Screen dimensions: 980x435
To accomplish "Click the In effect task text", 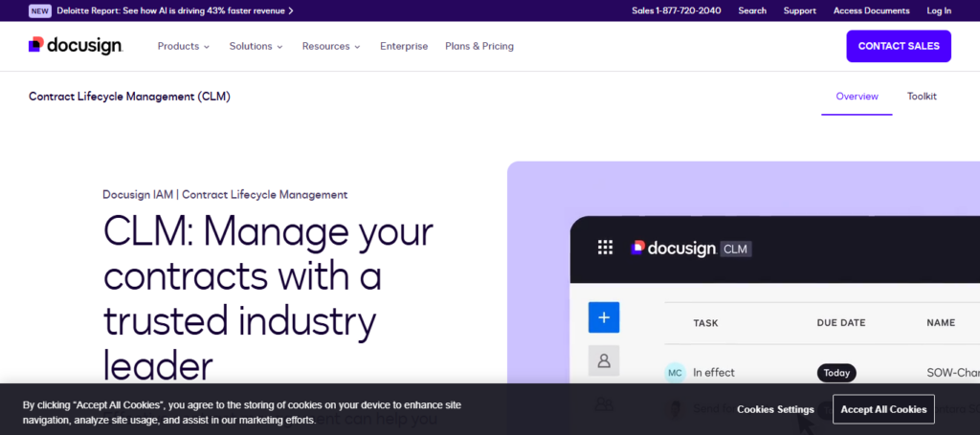I will pyautogui.click(x=714, y=373).
